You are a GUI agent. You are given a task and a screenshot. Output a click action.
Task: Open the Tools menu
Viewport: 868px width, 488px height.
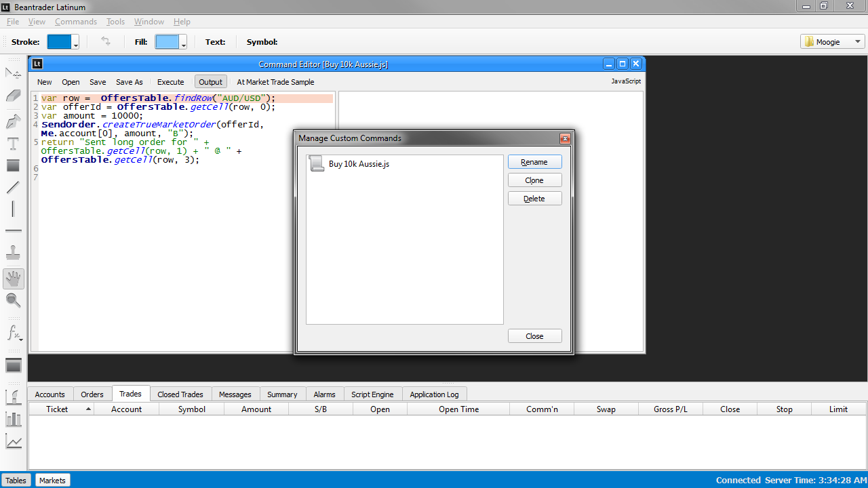pyautogui.click(x=115, y=22)
